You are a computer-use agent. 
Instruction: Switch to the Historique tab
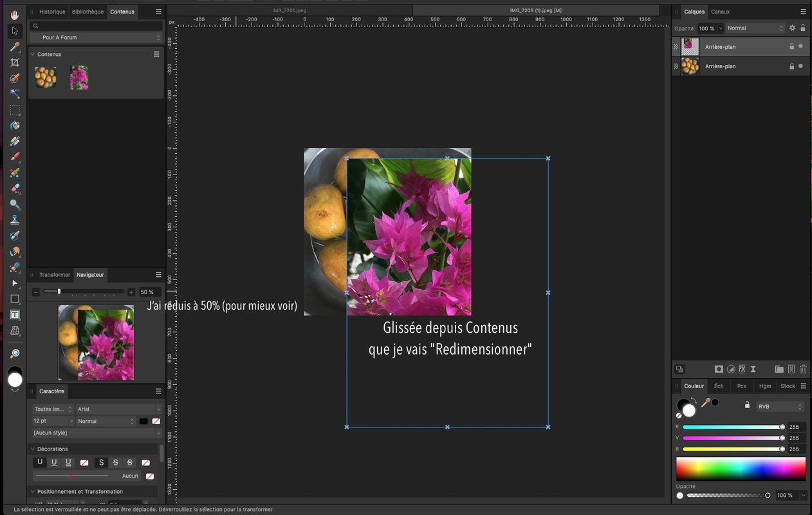pyautogui.click(x=52, y=12)
